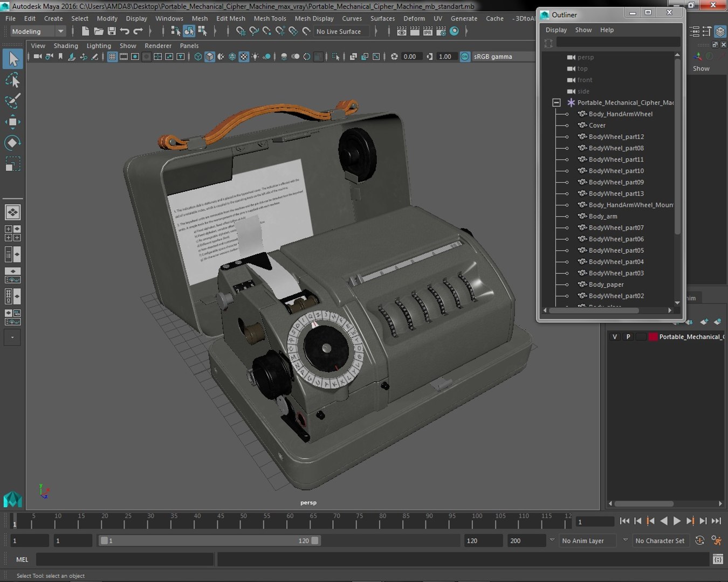Viewport: 728px width, 582px height.
Task: Select the Move tool in toolbox
Action: tap(12, 122)
